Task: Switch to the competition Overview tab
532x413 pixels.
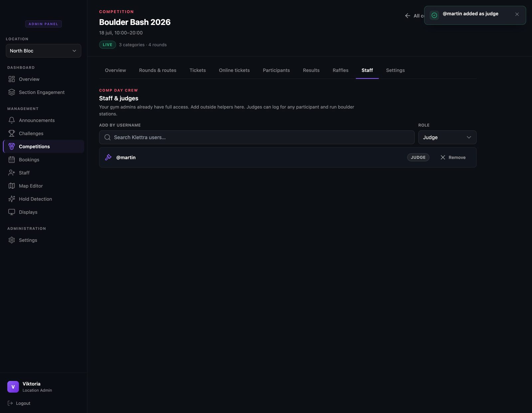Action: click(115, 70)
